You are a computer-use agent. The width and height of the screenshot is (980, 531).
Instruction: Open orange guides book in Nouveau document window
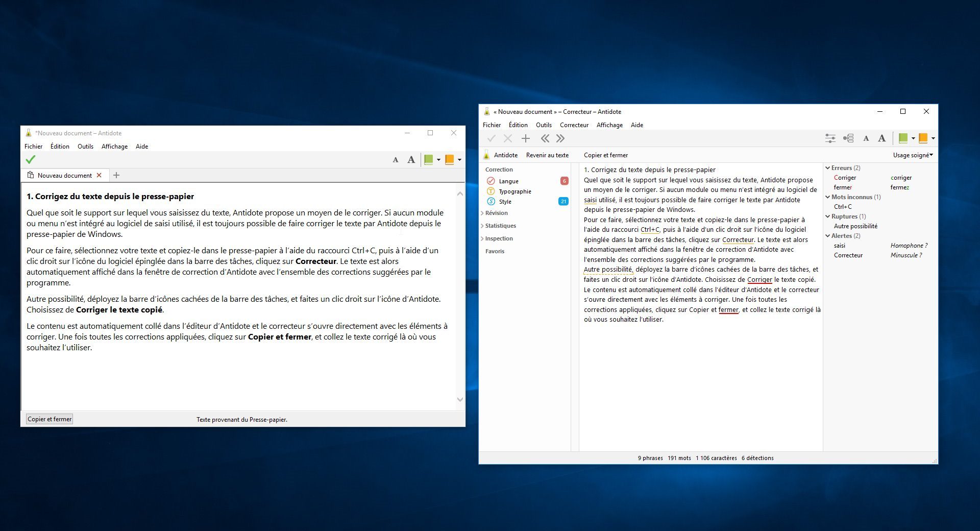pos(449,160)
